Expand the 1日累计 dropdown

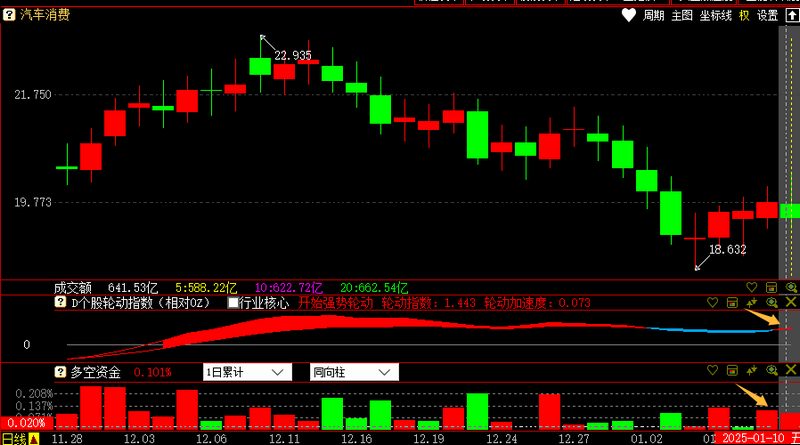pos(246,372)
